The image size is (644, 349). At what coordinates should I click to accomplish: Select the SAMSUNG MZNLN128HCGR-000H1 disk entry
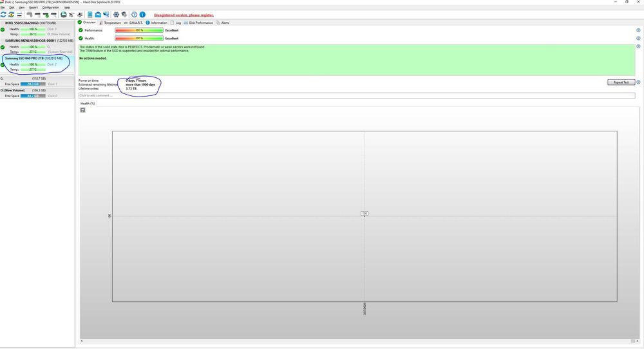tap(37, 46)
